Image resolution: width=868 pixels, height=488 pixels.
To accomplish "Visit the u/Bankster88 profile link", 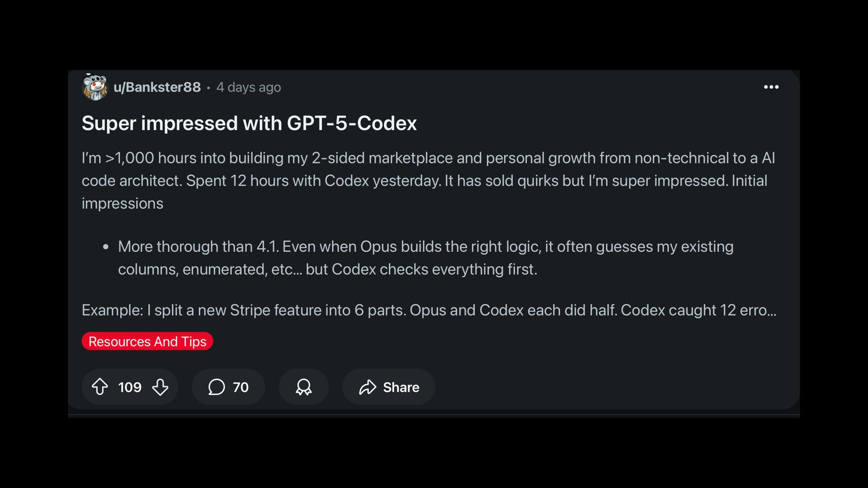I will 157,87.
